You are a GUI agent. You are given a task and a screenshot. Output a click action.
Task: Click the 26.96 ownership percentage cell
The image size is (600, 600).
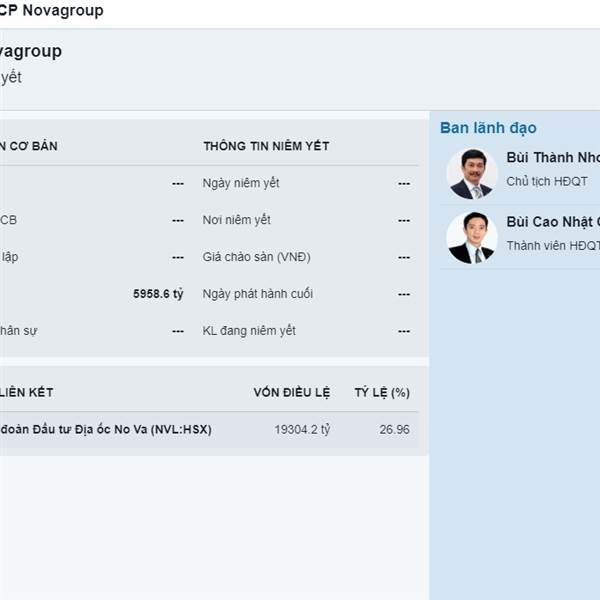[x=394, y=429]
